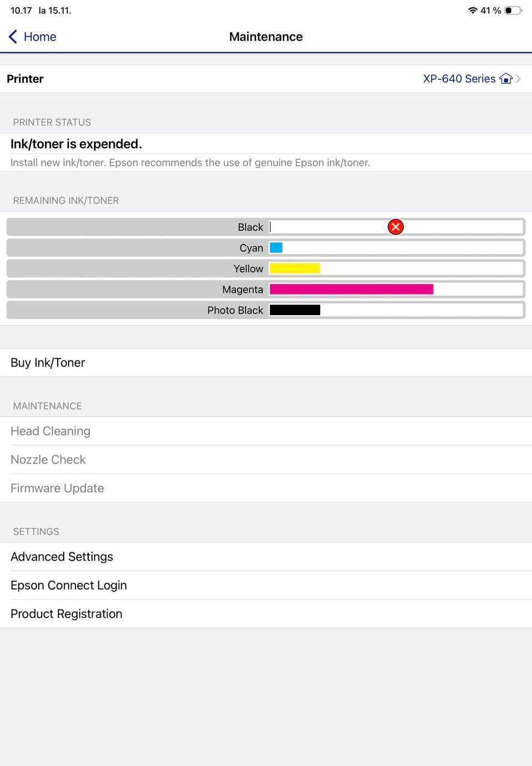This screenshot has height=766, width=532.
Task: Click the yellow ink level bar
Action: tap(295, 268)
